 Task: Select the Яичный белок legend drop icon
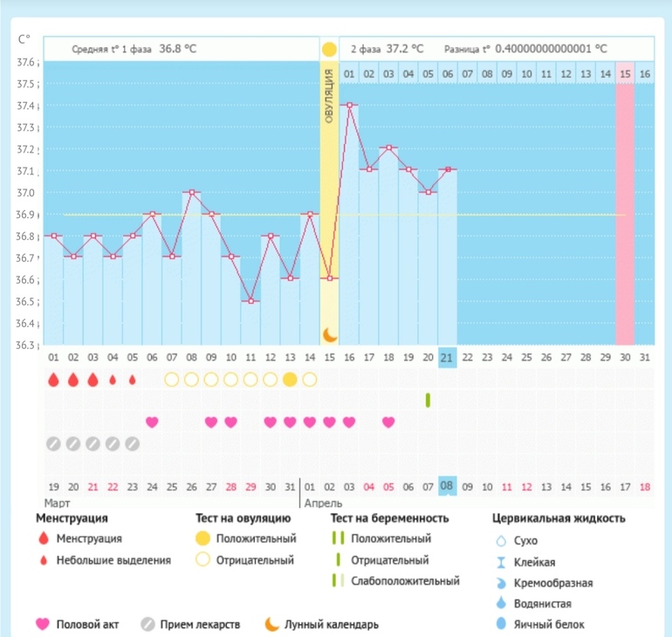tap(501, 624)
